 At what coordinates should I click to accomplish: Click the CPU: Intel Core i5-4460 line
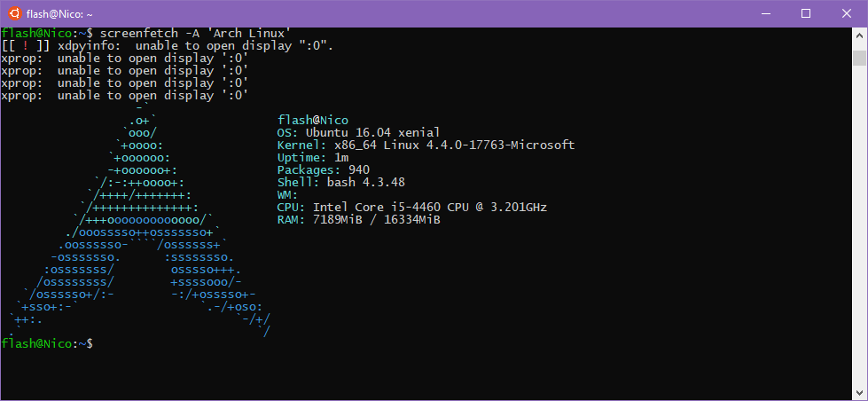tap(412, 208)
